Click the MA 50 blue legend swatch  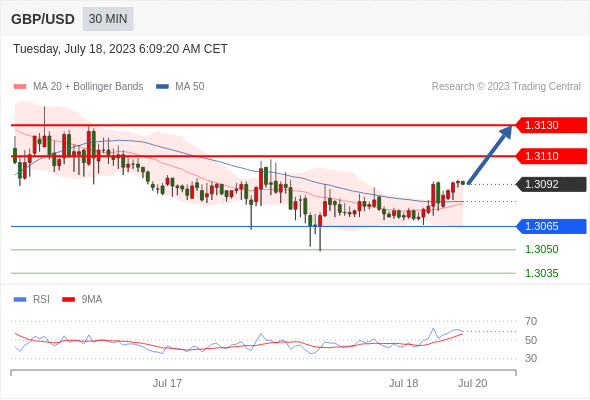(x=162, y=87)
